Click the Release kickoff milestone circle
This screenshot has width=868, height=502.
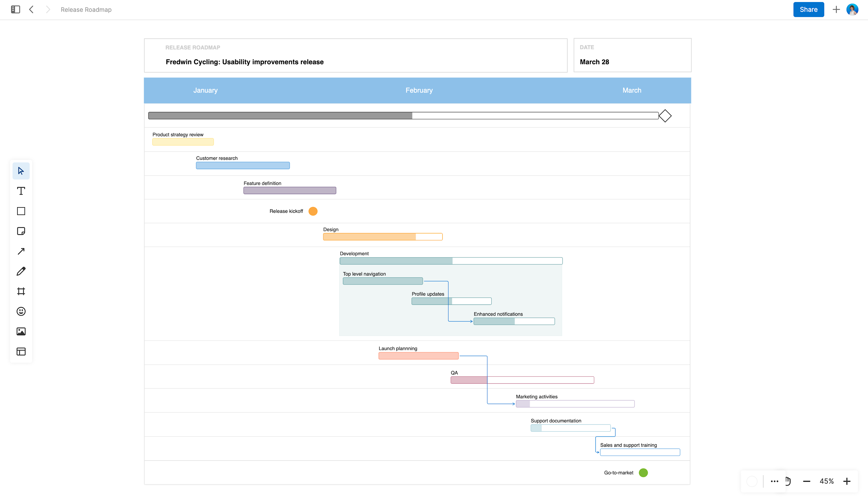point(313,211)
